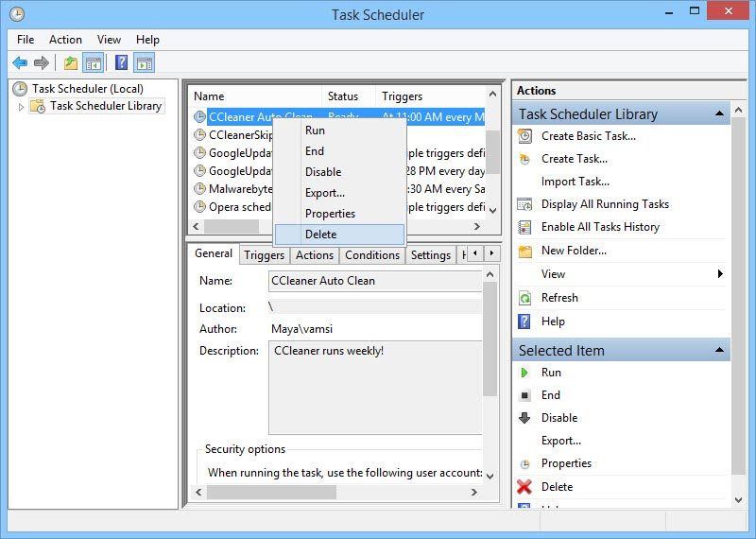Click Export... under Selected Item
756x539 pixels.
[x=561, y=441]
